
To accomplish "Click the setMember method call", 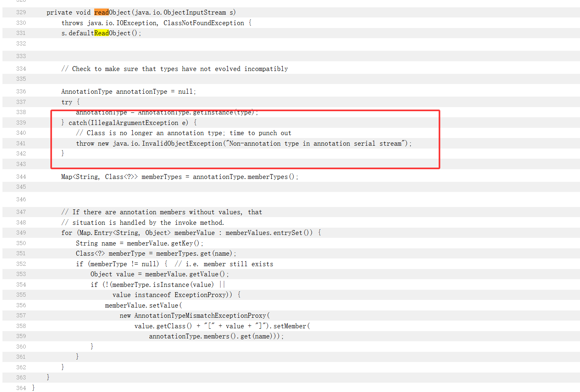I will pyautogui.click(x=290, y=326).
